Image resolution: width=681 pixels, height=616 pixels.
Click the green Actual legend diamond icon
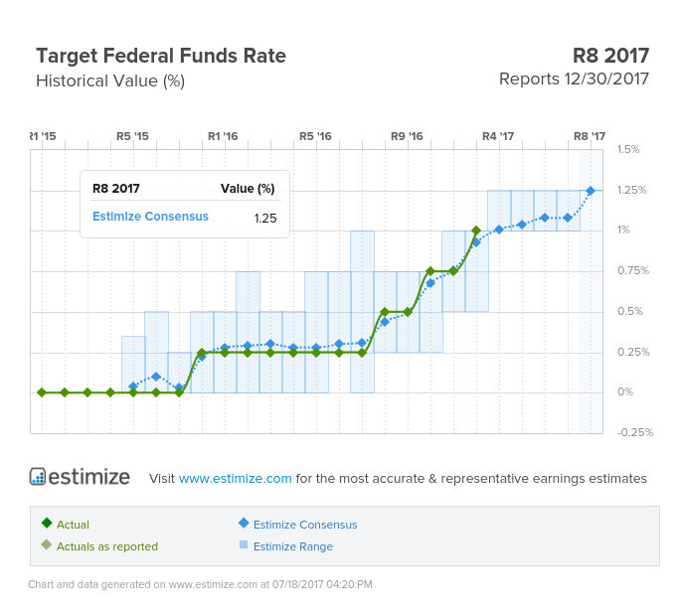(x=47, y=523)
